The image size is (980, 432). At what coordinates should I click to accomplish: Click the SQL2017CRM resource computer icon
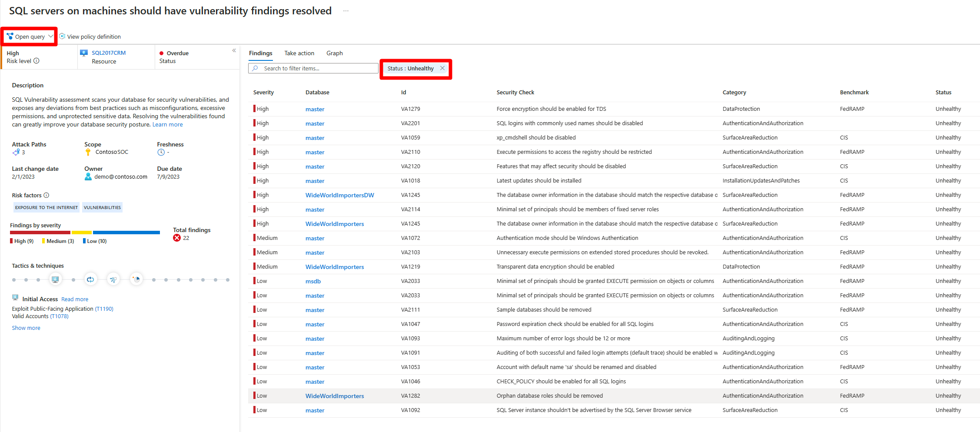(84, 53)
